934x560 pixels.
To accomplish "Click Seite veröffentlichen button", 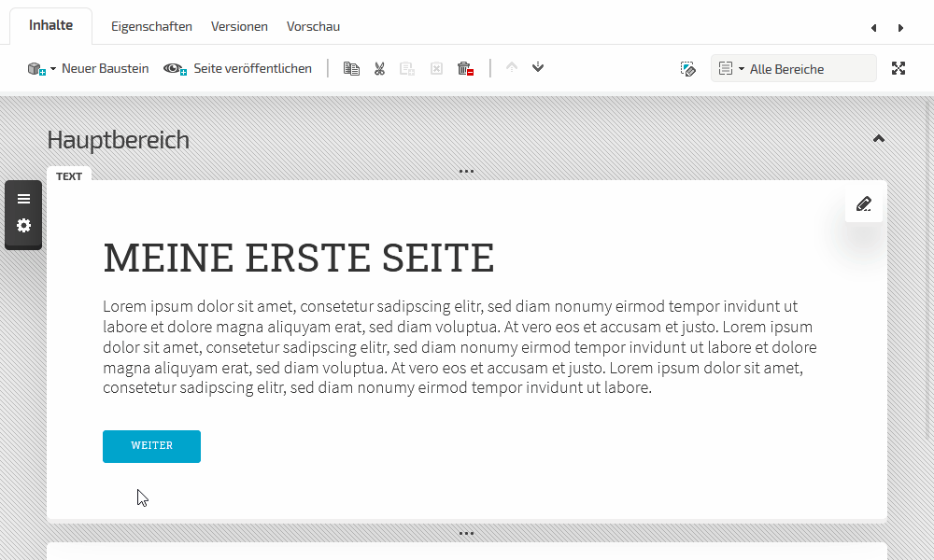I will click(238, 68).
